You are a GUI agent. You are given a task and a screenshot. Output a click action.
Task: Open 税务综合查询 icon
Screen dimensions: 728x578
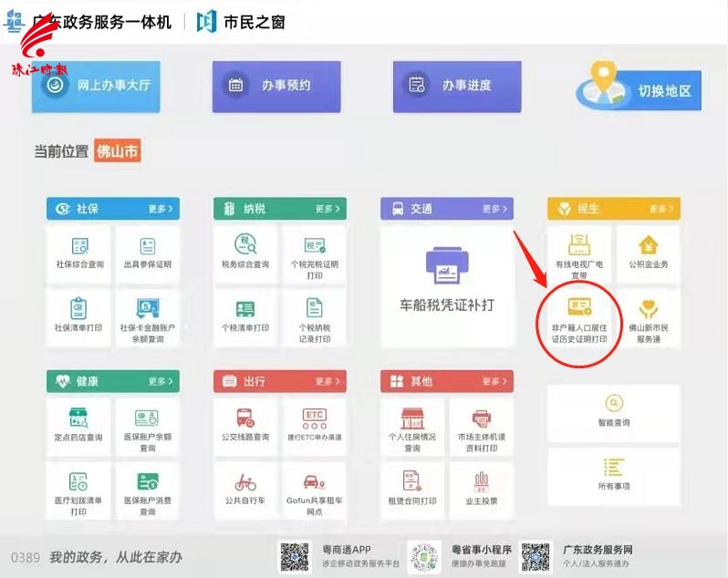click(x=245, y=244)
